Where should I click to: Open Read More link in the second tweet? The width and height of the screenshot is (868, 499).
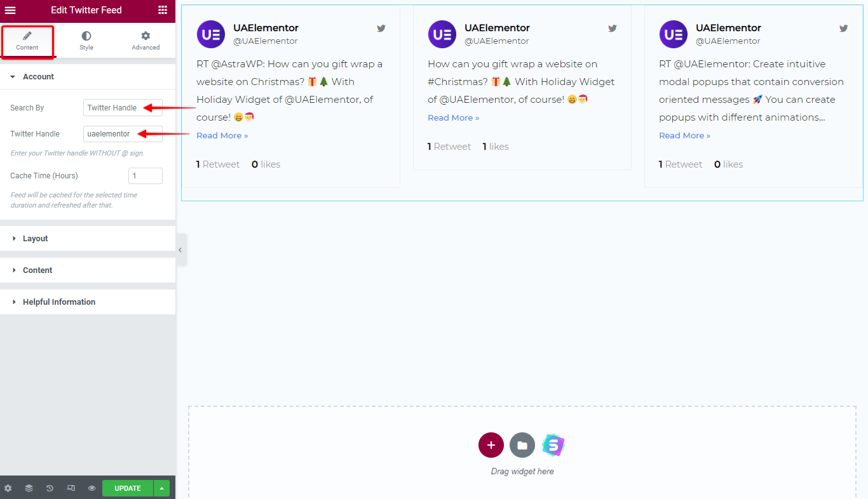point(454,118)
